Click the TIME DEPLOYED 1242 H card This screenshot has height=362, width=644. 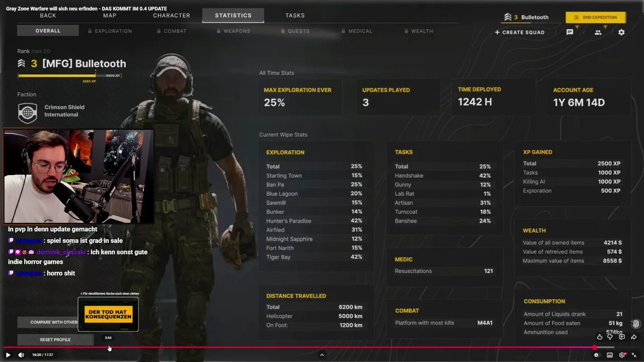[x=493, y=97]
